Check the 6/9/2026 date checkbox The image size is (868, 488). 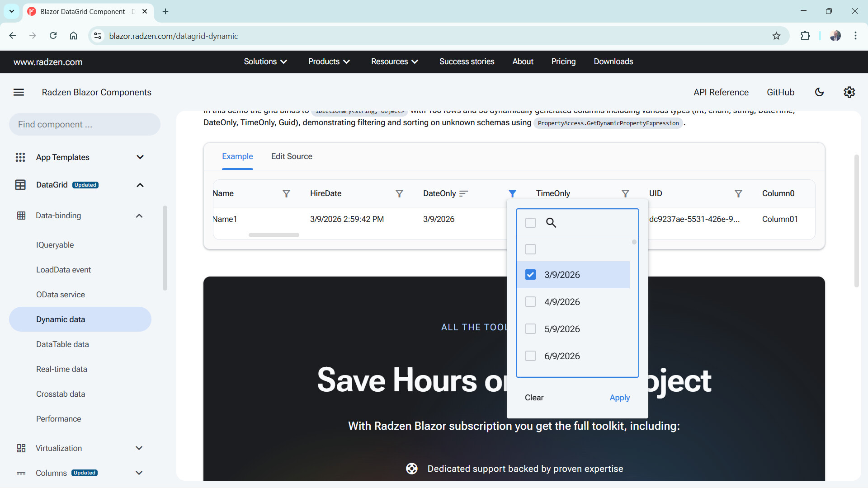[530, 356]
